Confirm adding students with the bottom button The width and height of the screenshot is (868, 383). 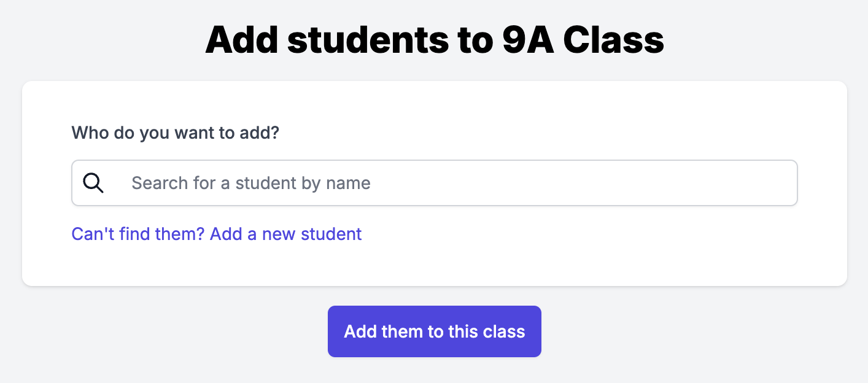point(434,331)
